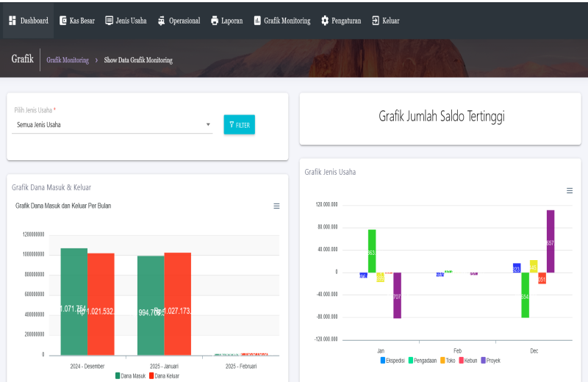Click the Pengaturan gear icon
The image size is (588, 382).
click(325, 21)
